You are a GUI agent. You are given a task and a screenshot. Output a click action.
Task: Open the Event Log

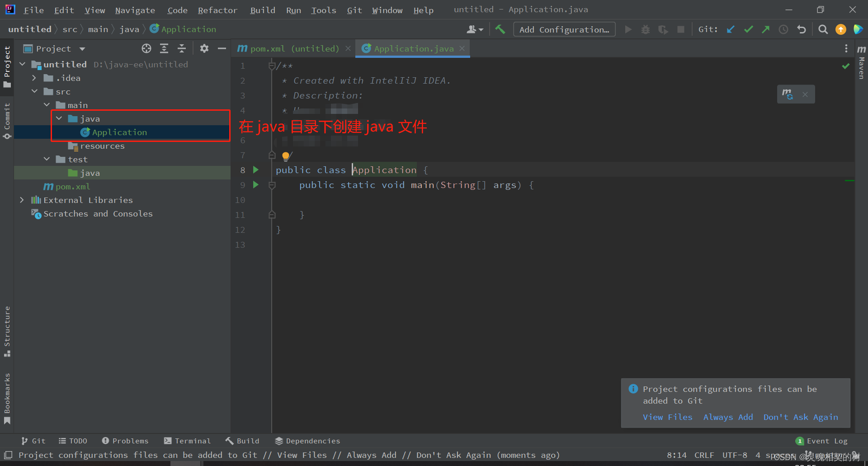(821, 441)
